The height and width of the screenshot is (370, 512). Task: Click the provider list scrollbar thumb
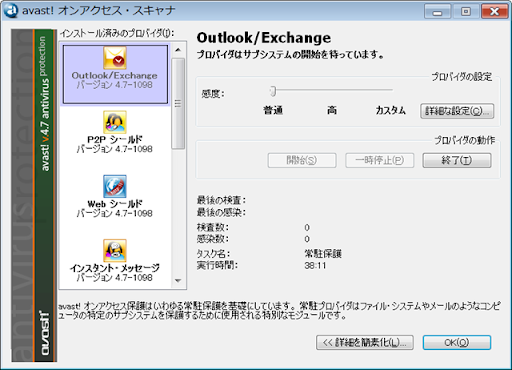178,103
